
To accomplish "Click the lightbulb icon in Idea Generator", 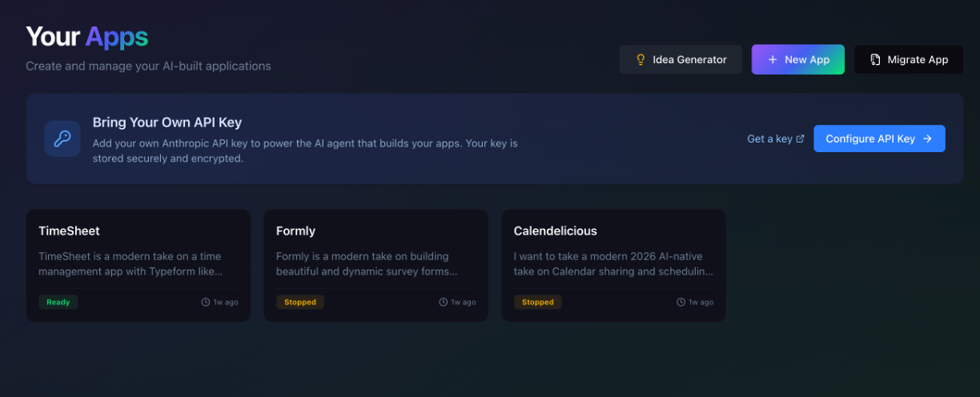I will (641, 60).
